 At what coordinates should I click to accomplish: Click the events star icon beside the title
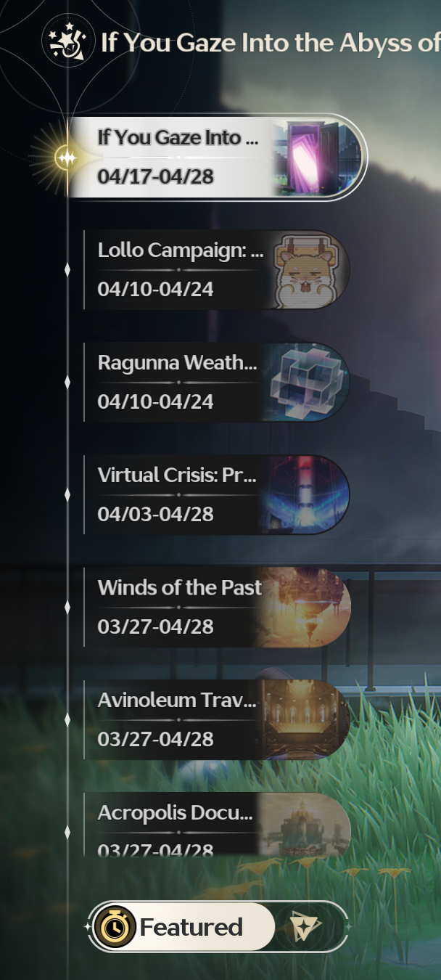(67, 42)
